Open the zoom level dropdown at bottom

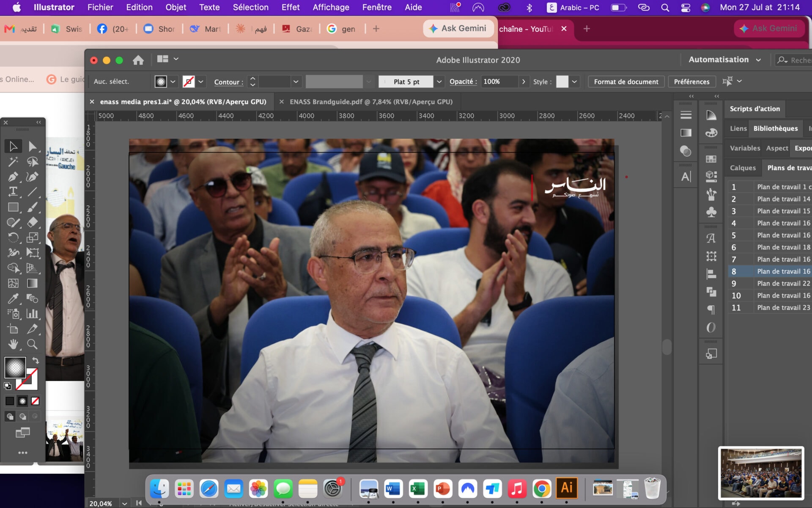click(x=124, y=503)
